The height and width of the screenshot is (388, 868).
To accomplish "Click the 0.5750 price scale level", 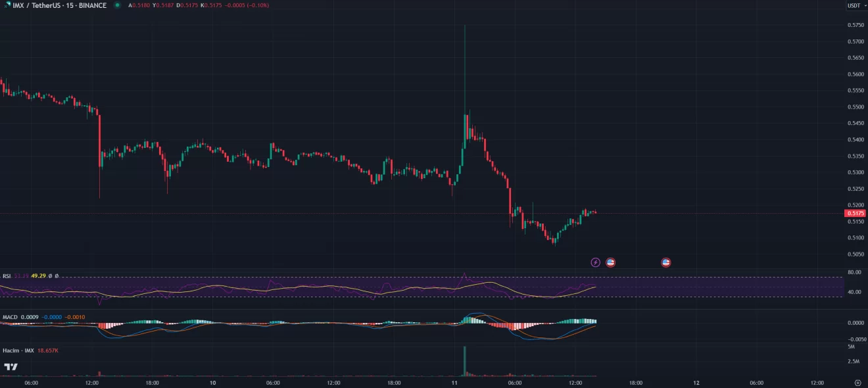I will point(856,26).
